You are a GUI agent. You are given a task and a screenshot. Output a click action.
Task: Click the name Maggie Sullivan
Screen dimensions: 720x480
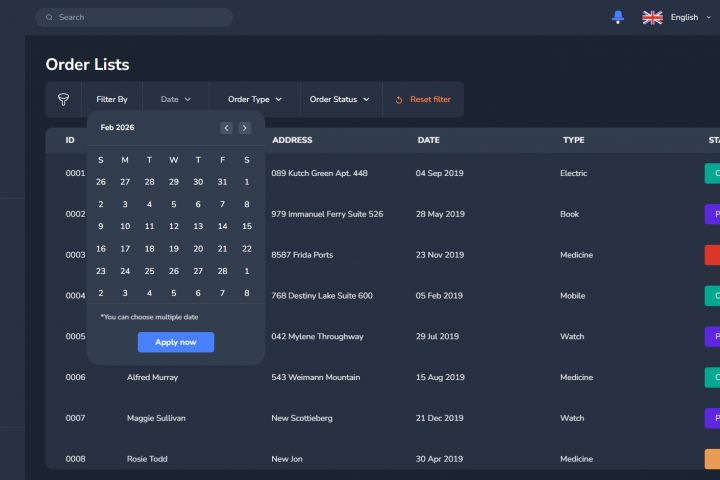[x=156, y=418]
